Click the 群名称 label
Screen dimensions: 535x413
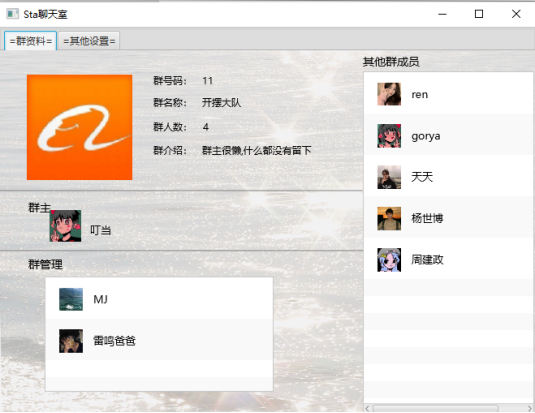(170, 102)
